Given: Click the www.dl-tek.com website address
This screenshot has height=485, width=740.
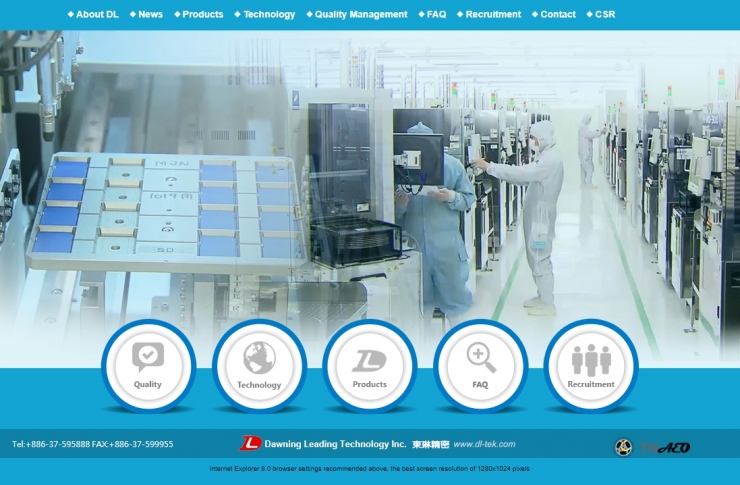Looking at the screenshot, I should click(484, 444).
